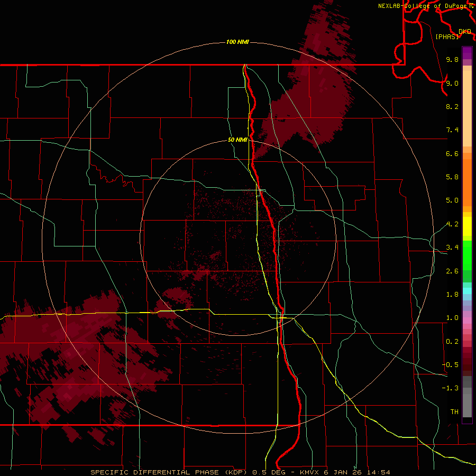Click the pale peach color bar segment

[467, 108]
